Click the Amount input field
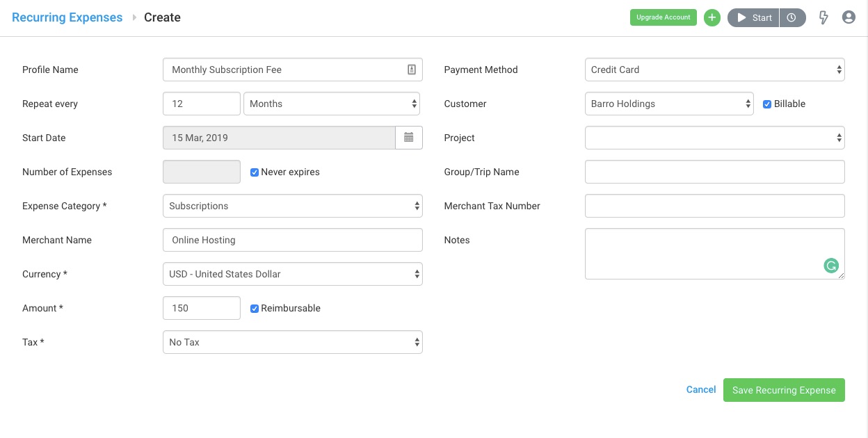The height and width of the screenshot is (438, 868). pyautogui.click(x=202, y=308)
